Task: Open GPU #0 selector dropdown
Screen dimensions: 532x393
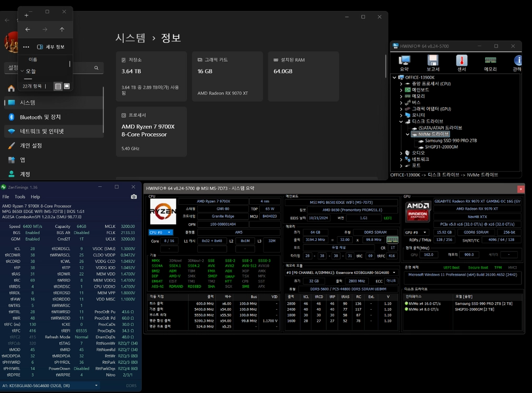Action: tap(416, 233)
